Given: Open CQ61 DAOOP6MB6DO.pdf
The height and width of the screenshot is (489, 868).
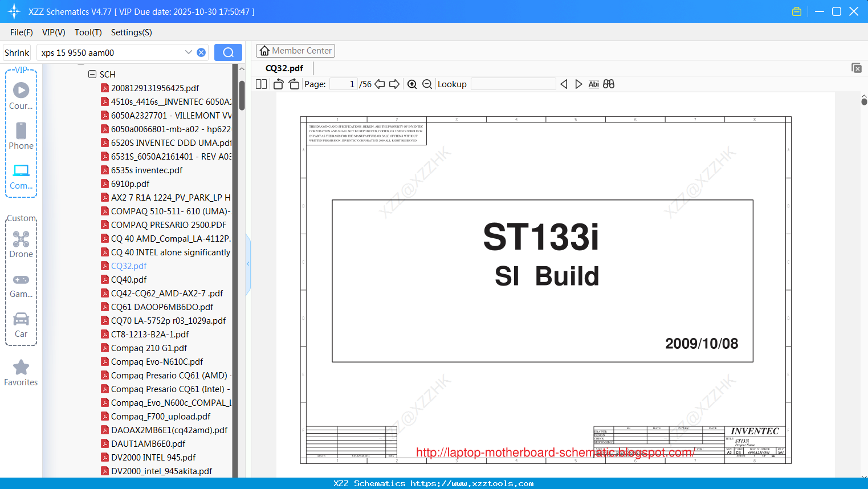Looking at the screenshot, I should coord(162,307).
